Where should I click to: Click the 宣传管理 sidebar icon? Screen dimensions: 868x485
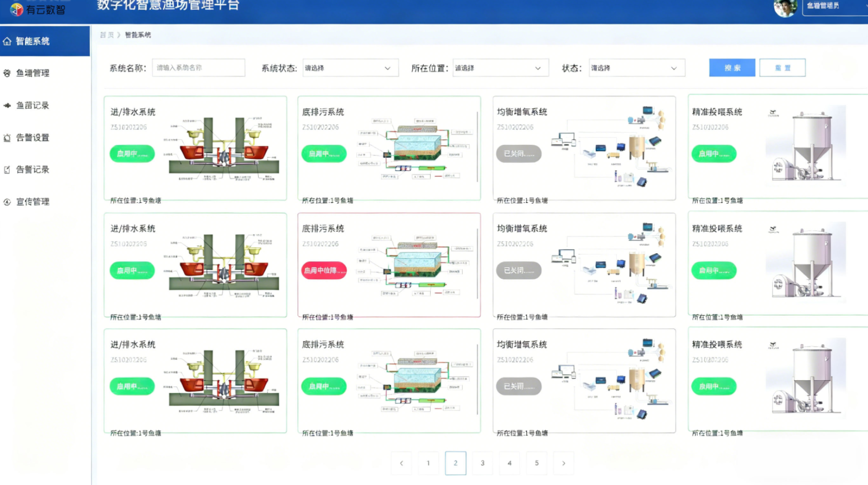[8, 202]
